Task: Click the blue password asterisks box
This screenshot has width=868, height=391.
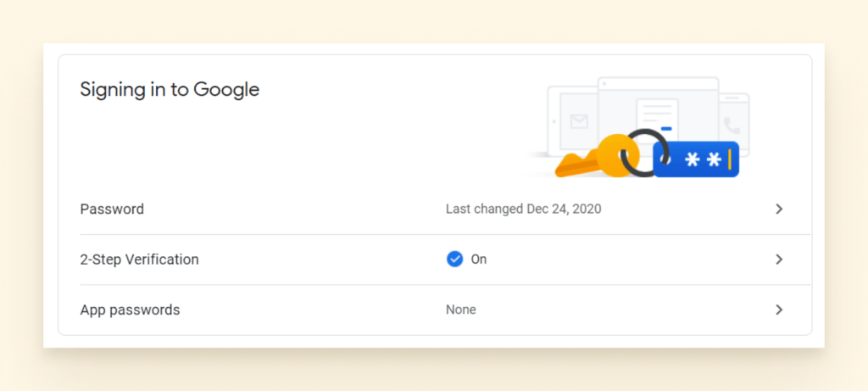Action: 695,159
